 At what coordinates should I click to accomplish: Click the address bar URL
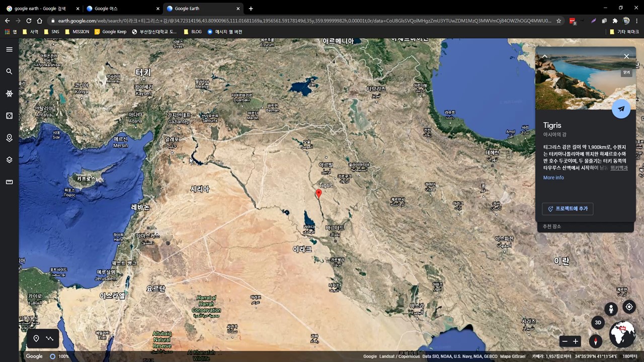304,21
